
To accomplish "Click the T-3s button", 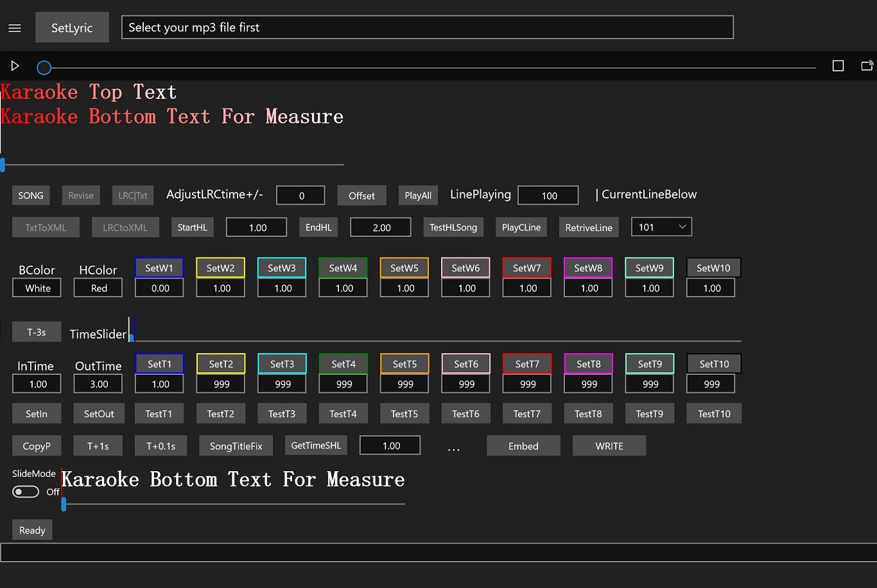I will tap(37, 332).
